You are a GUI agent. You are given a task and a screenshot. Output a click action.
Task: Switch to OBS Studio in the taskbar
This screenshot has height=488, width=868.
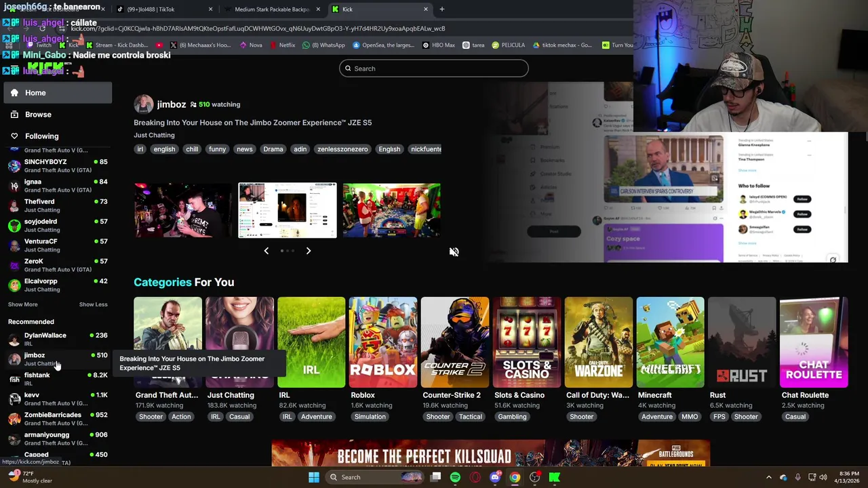534,477
